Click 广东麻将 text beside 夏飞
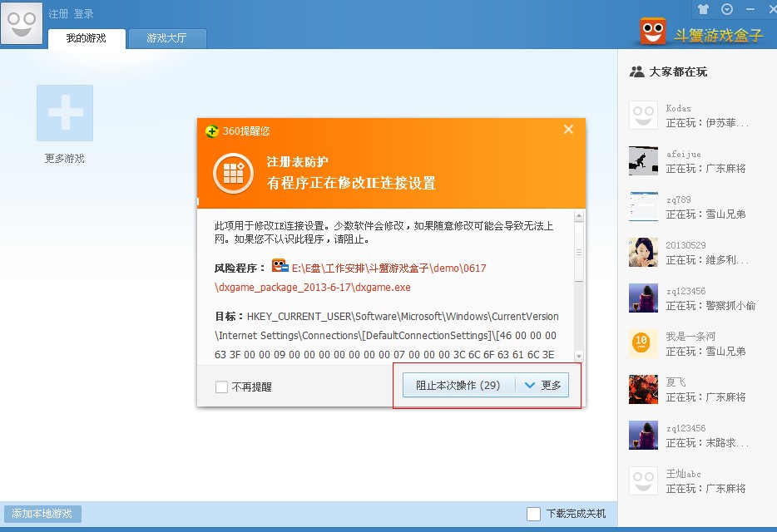This screenshot has width=777, height=532. (726, 397)
